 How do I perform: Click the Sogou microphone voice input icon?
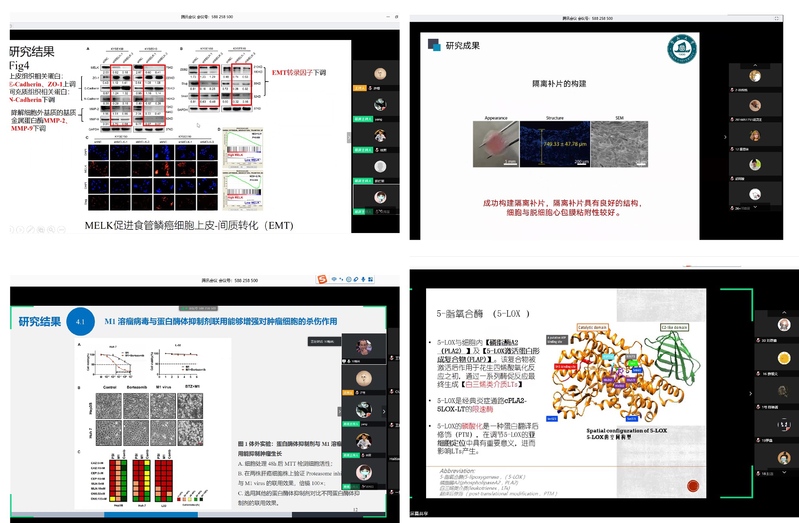tap(363, 279)
